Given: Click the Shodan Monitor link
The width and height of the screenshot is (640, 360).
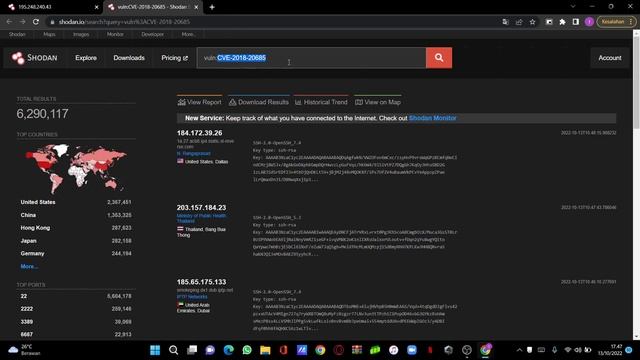Looking at the screenshot, I should 433,118.
